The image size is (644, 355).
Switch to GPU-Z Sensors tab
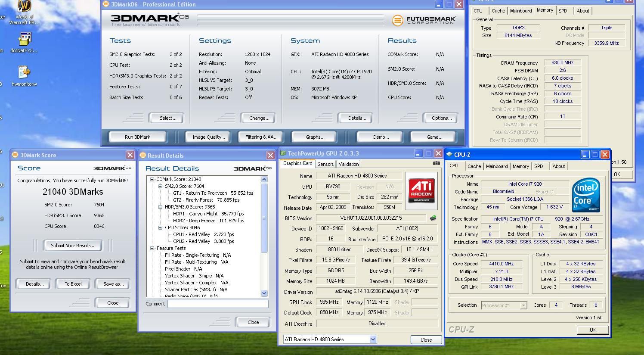(x=325, y=164)
